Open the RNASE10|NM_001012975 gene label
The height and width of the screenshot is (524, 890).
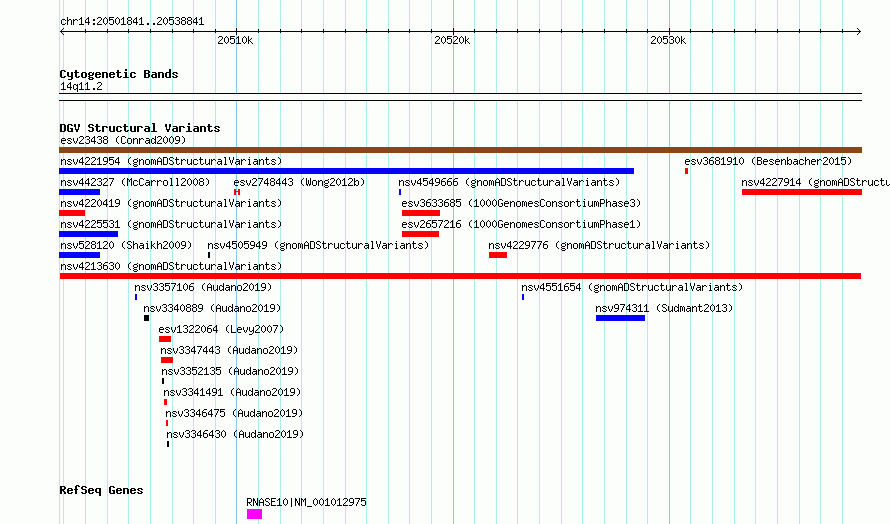click(x=307, y=502)
